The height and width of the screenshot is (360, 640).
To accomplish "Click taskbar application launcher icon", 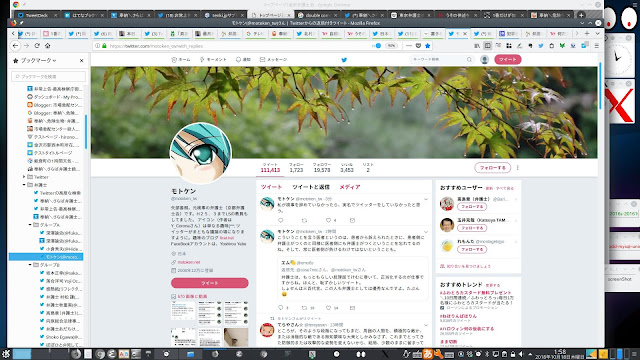I will pos(6,354).
